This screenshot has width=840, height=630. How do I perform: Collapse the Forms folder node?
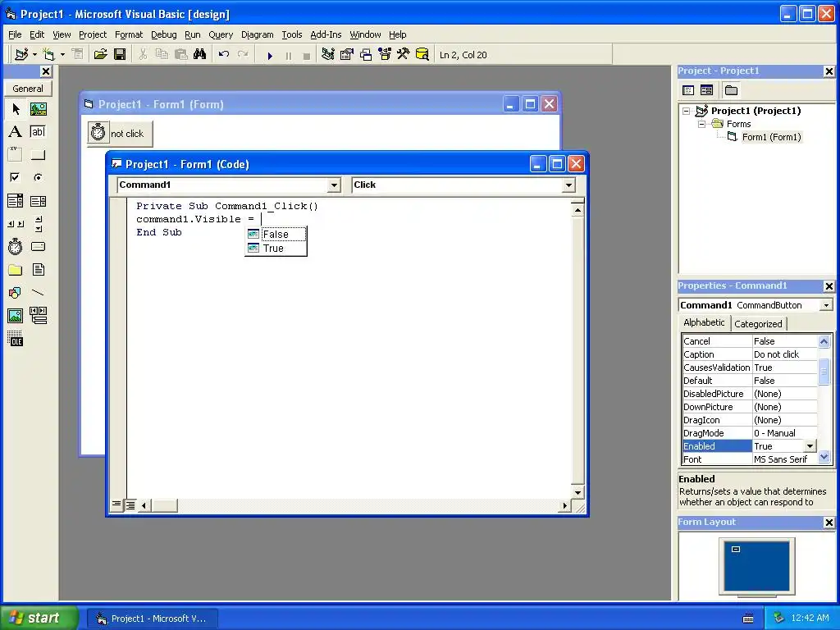click(701, 124)
